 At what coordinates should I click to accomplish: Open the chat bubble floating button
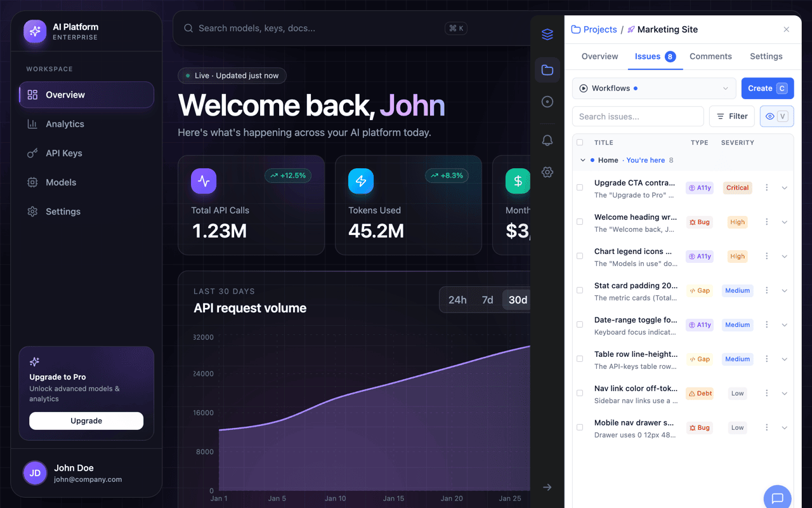[777, 498]
